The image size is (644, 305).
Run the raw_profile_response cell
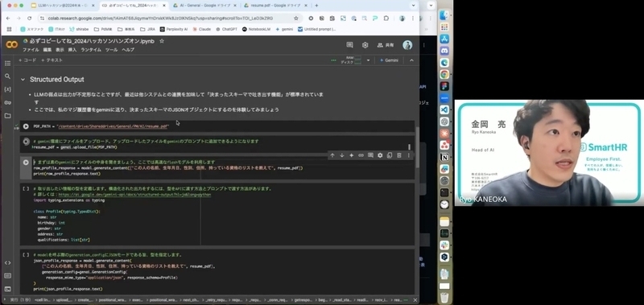(26, 163)
